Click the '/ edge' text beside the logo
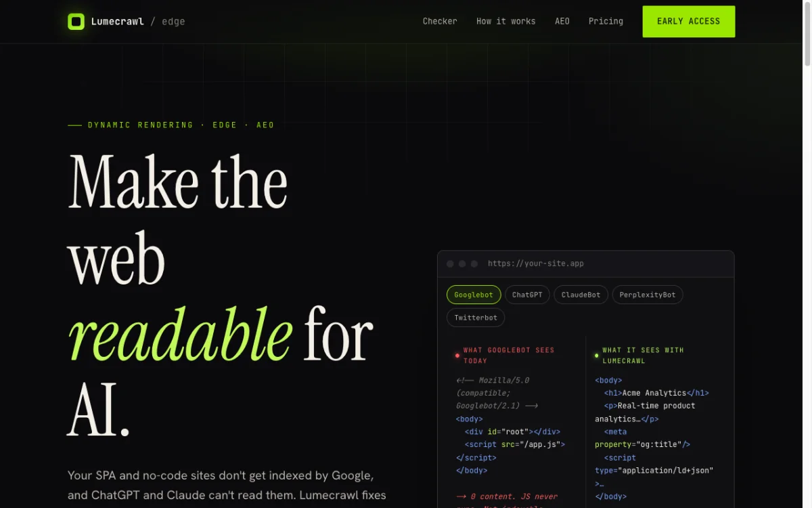The image size is (812, 508). point(168,22)
